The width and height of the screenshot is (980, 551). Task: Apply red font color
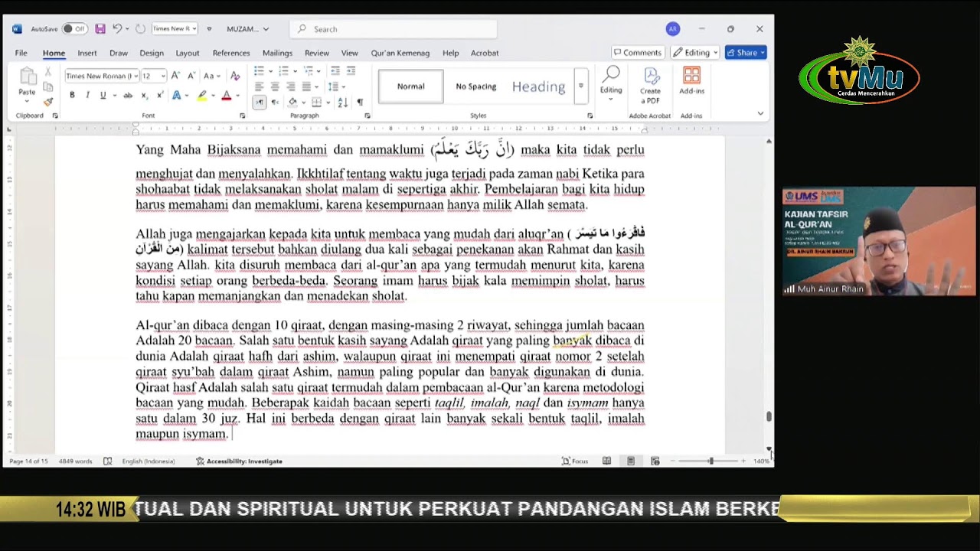226,96
